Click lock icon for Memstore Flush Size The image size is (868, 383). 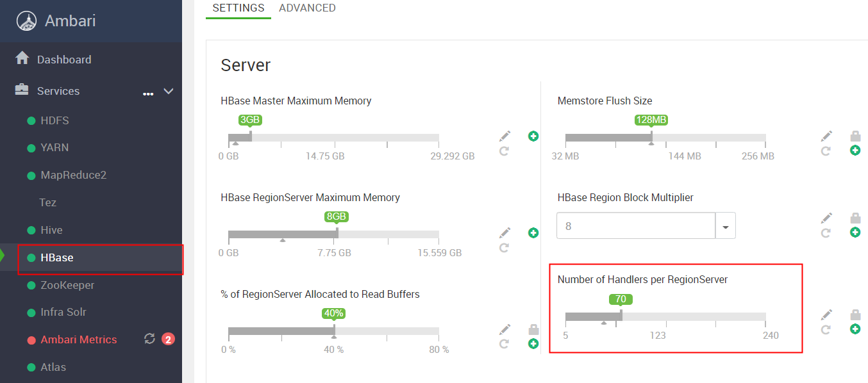pos(855,136)
